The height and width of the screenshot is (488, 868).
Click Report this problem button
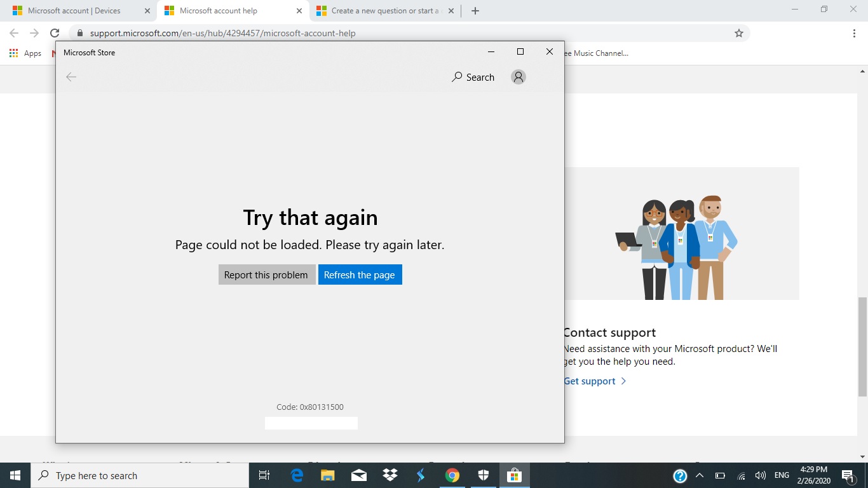pos(267,274)
